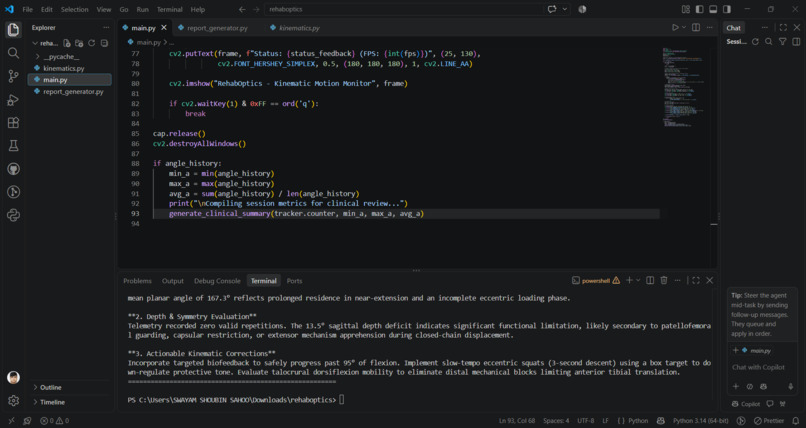The width and height of the screenshot is (806, 428).
Task: Run the Python file with play button
Action: [675, 28]
